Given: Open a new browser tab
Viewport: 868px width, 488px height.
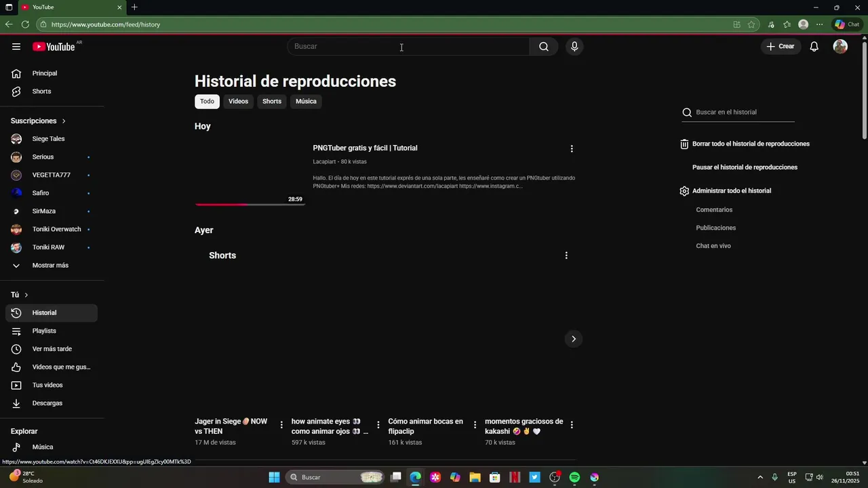Looking at the screenshot, I should tap(134, 7).
